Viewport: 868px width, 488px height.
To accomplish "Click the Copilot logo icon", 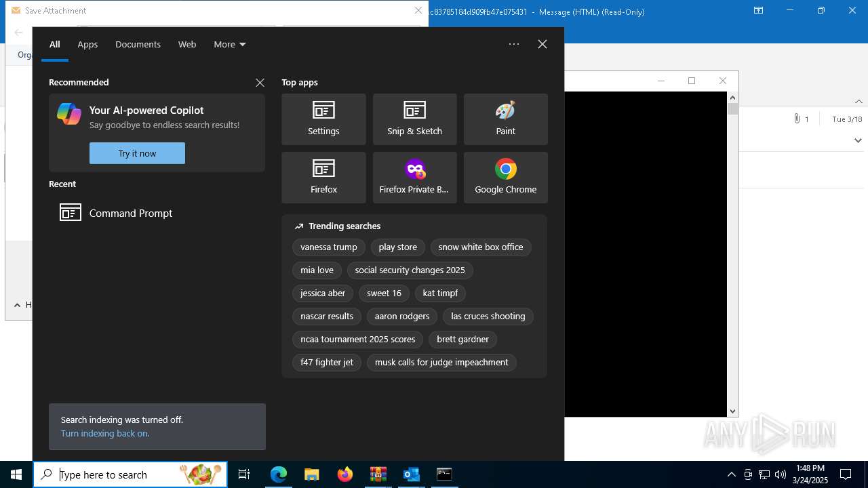I will pyautogui.click(x=69, y=114).
